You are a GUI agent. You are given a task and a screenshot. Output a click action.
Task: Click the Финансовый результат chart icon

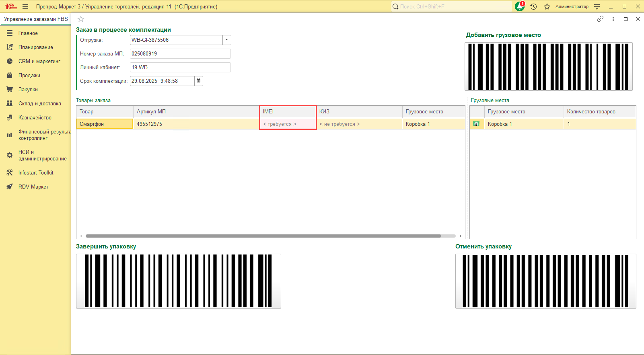pyautogui.click(x=10, y=135)
